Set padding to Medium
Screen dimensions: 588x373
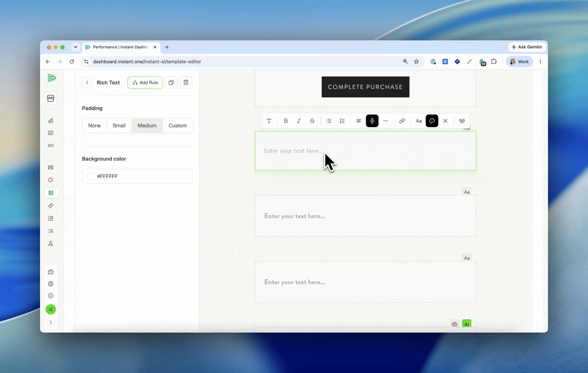[x=147, y=125]
